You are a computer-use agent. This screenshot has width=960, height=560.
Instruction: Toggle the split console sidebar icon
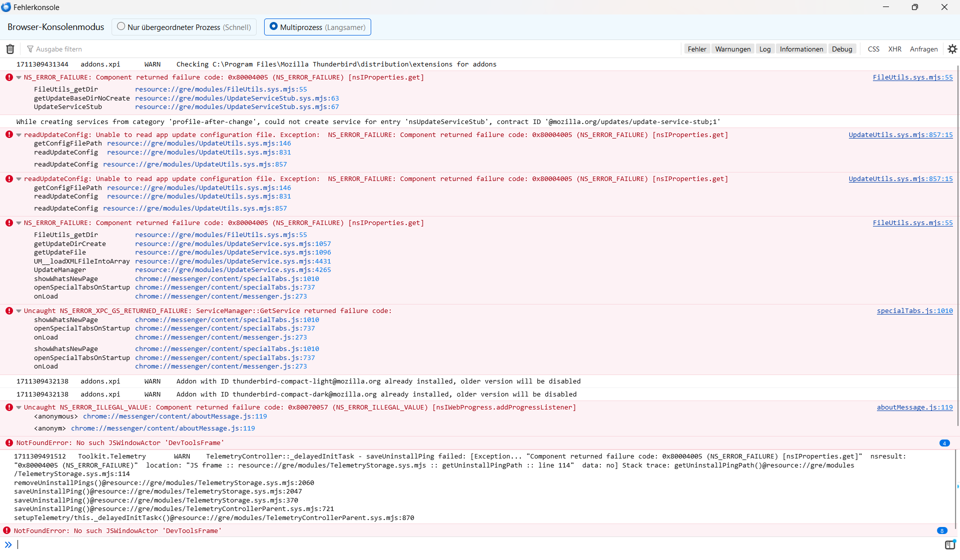coord(949,545)
